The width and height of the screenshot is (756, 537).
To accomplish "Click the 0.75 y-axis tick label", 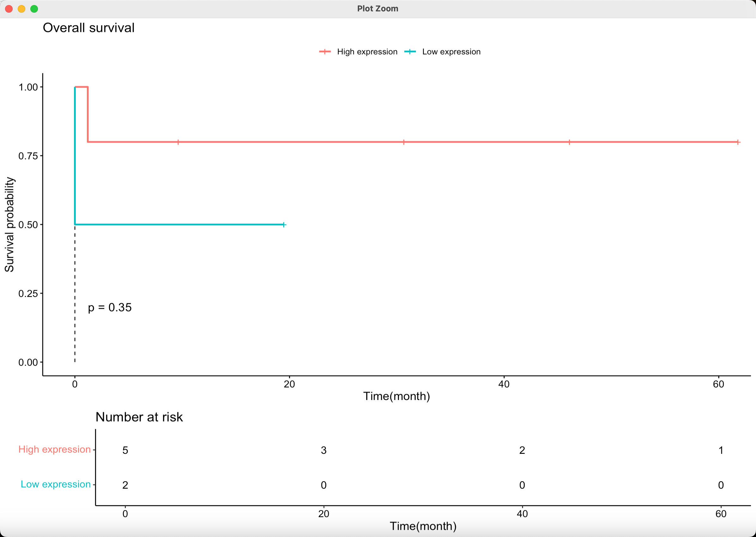I will click(28, 156).
